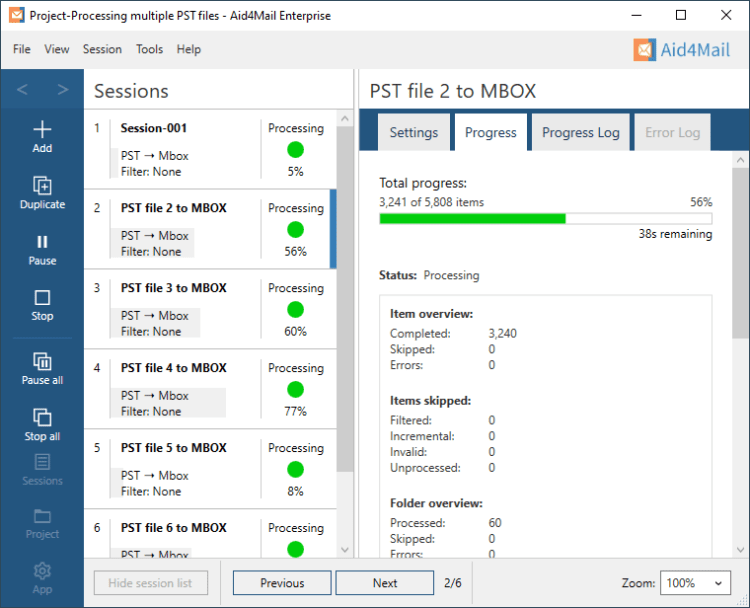Click the 2/6 page indicator
Image resolution: width=750 pixels, height=608 pixels.
click(452, 583)
